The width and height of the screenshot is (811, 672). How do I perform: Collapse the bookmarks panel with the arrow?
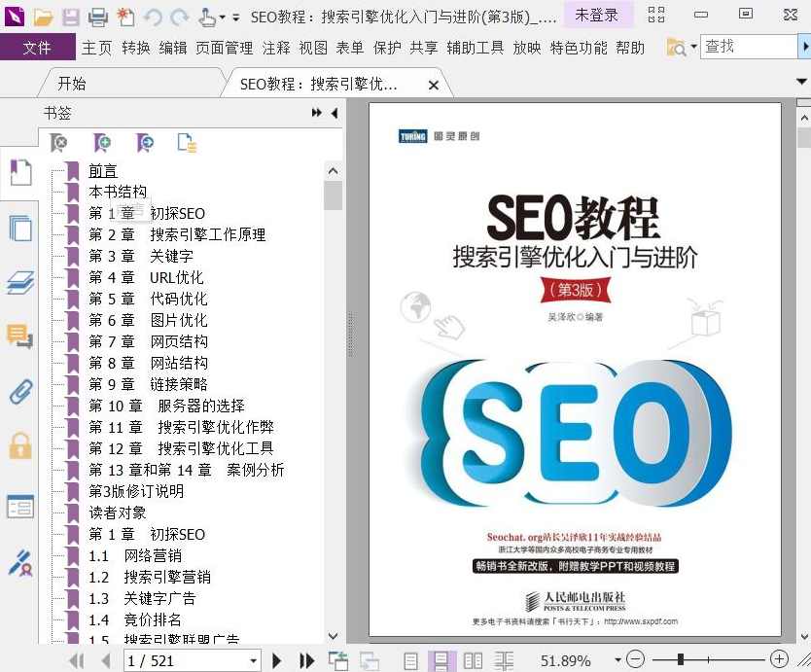334,112
